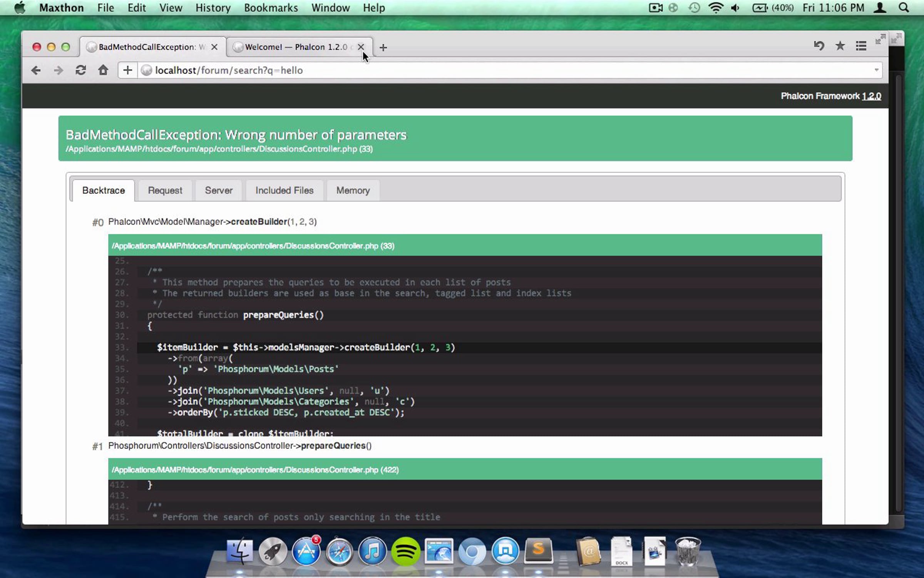Click the user account menu bar icon
This screenshot has width=924, height=578.
click(x=880, y=8)
